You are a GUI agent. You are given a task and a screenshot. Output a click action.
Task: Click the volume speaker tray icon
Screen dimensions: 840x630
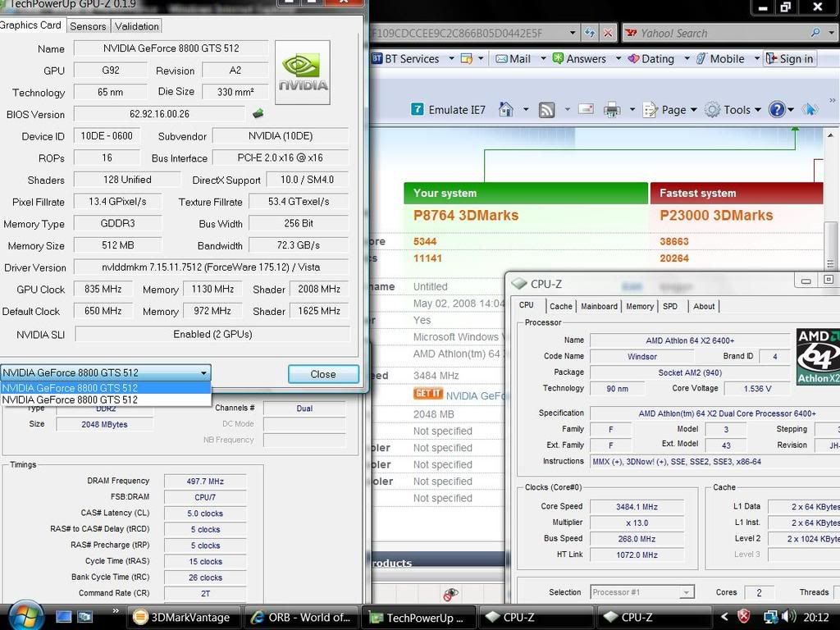[788, 617]
